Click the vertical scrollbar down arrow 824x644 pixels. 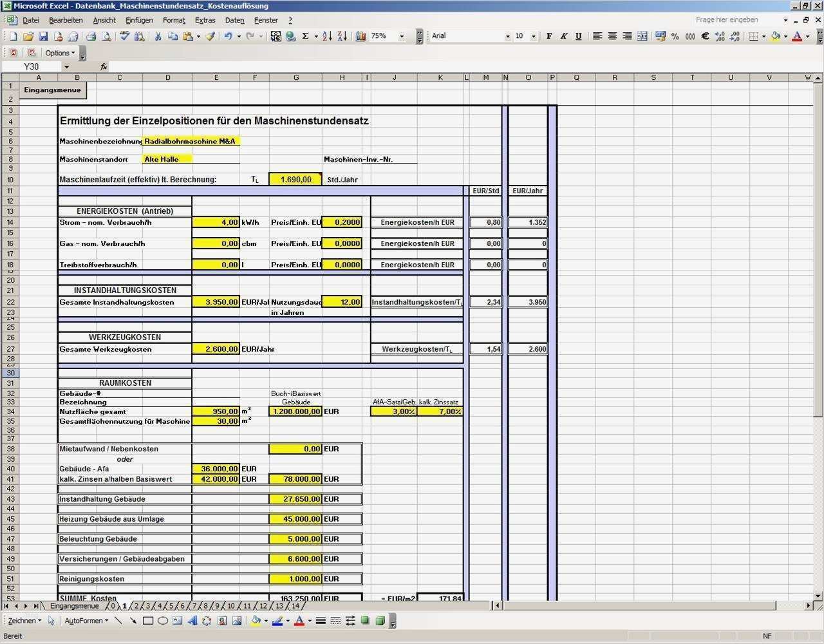(x=819, y=596)
